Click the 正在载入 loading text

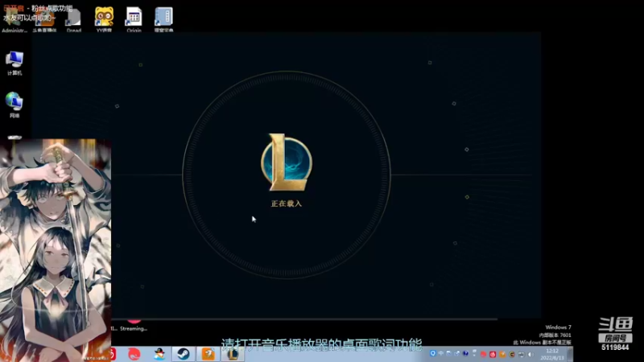[287, 204]
